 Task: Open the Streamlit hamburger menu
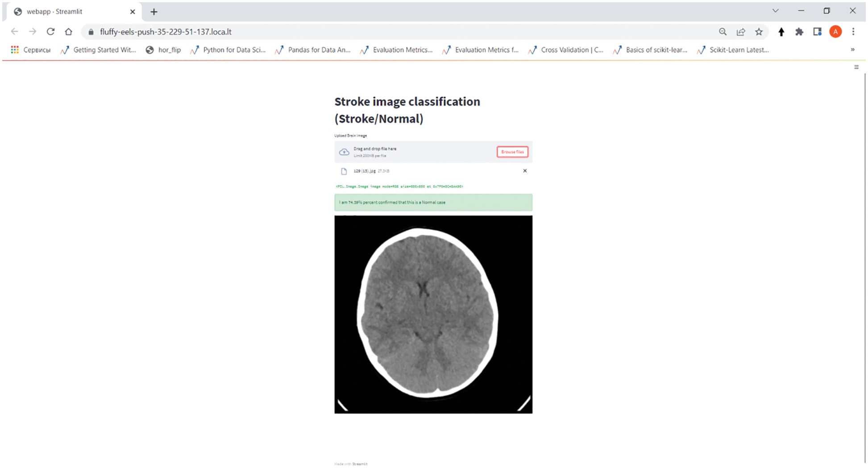[856, 66]
